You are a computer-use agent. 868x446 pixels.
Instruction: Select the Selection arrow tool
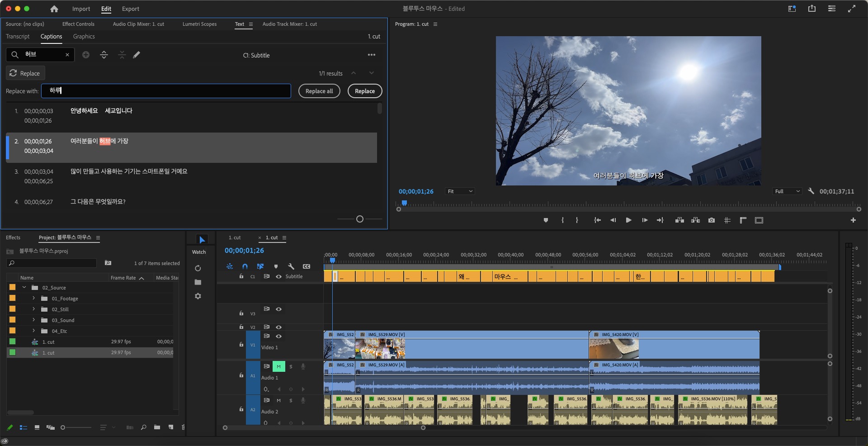(x=202, y=240)
